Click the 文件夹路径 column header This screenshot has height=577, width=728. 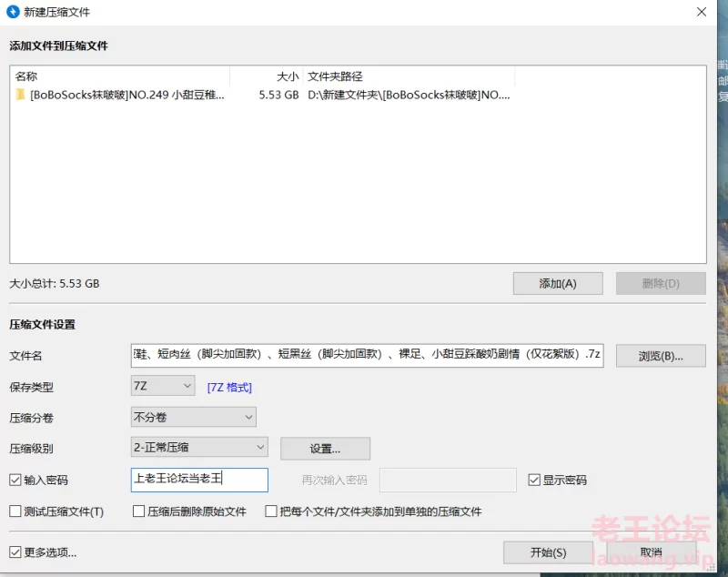coord(409,76)
